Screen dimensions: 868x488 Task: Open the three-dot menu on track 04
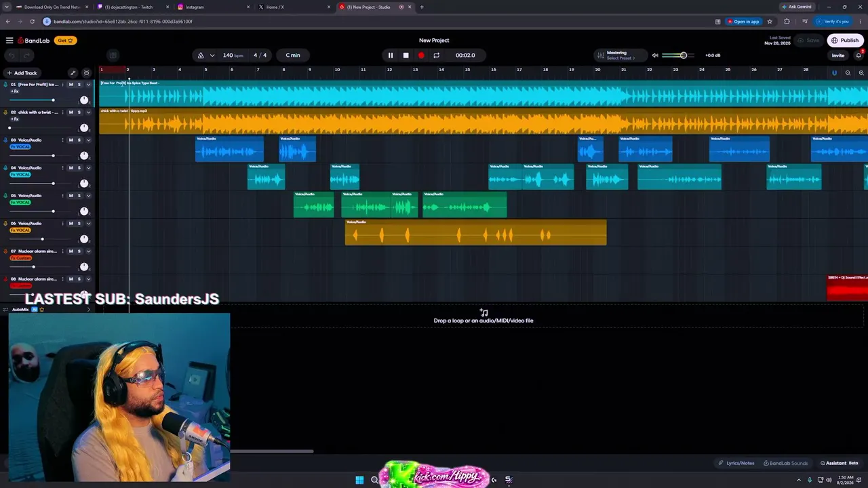click(62, 168)
